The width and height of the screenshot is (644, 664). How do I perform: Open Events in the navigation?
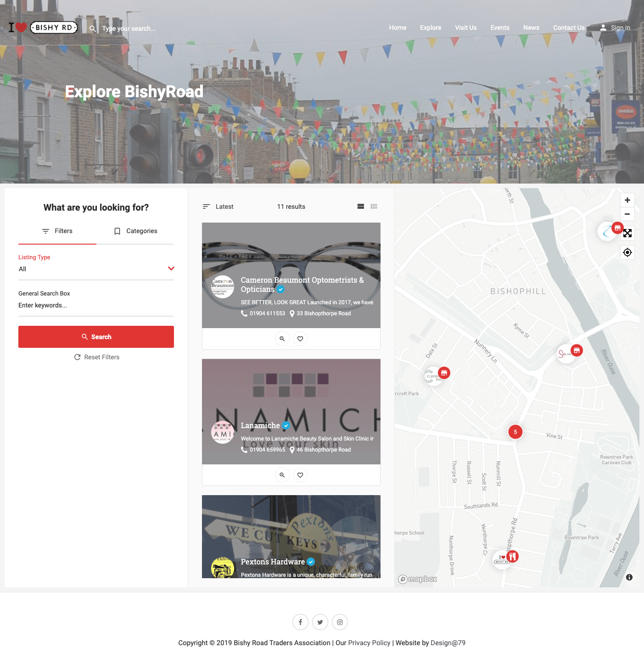[500, 28]
